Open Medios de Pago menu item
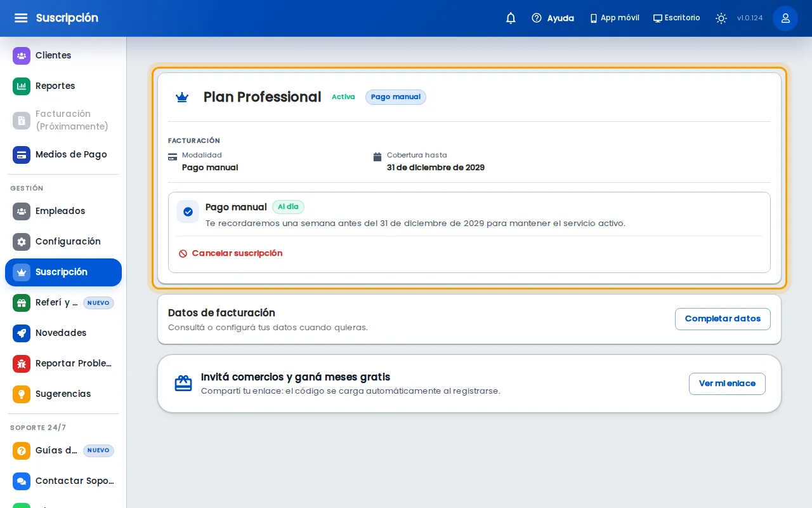Screen dimensions: 812x508 click(63, 154)
